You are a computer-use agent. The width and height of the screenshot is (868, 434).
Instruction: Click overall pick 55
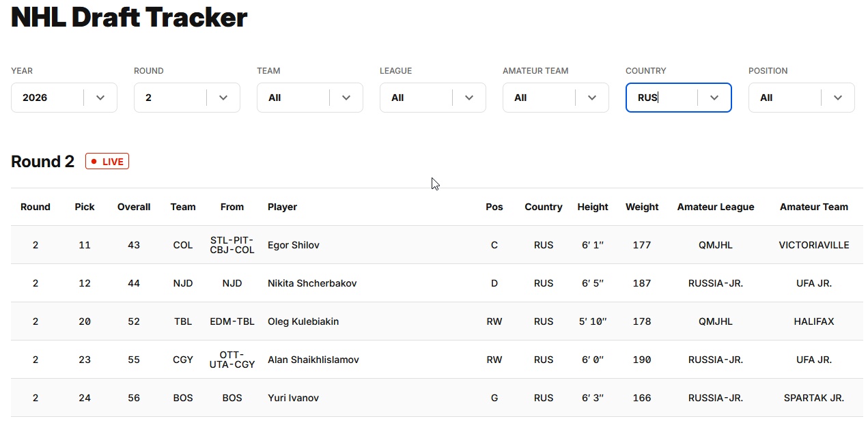134,360
